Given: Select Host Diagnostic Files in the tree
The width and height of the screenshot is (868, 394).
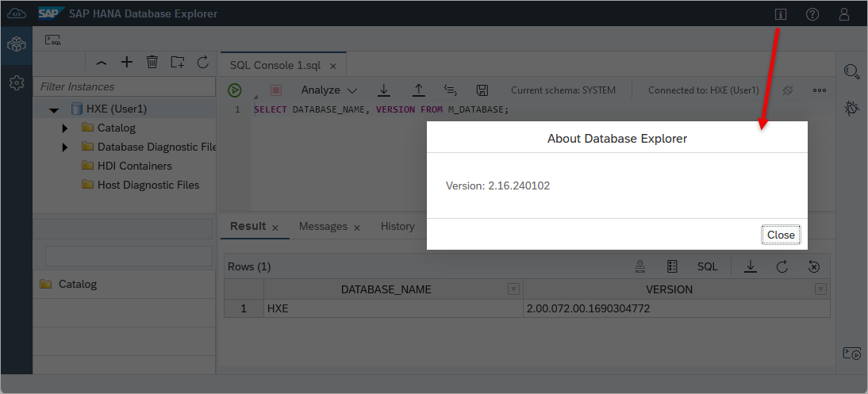Looking at the screenshot, I should (x=148, y=185).
